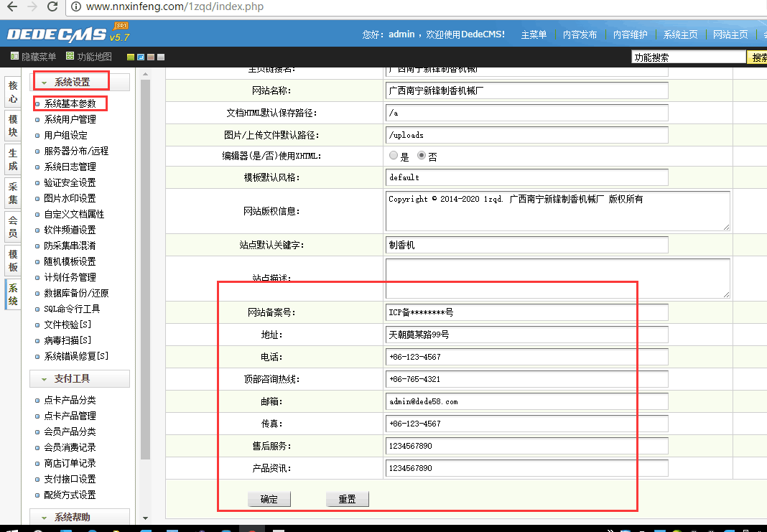Open 系统日志管理 in the sidebar
Viewport: 767px width, 532px height.
[70, 167]
